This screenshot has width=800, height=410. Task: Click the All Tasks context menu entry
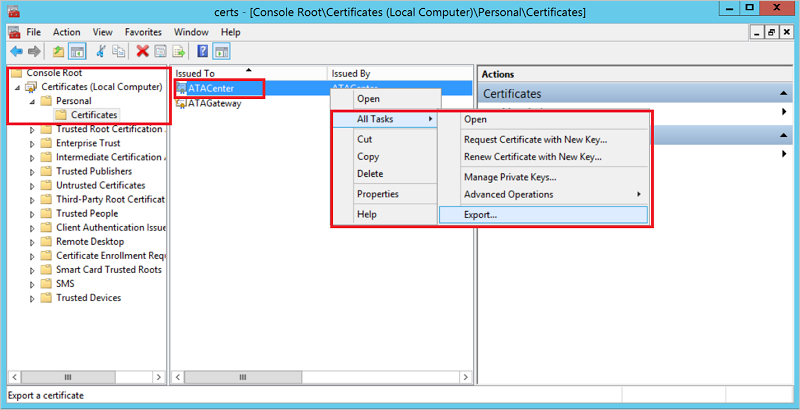tap(385, 119)
